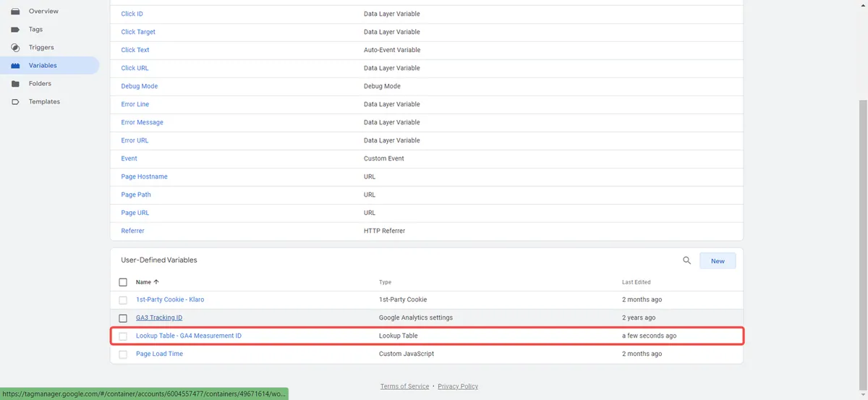Viewport: 868px width, 400px height.
Task: Select '2 years ago' last edited cell
Action: [639, 318]
